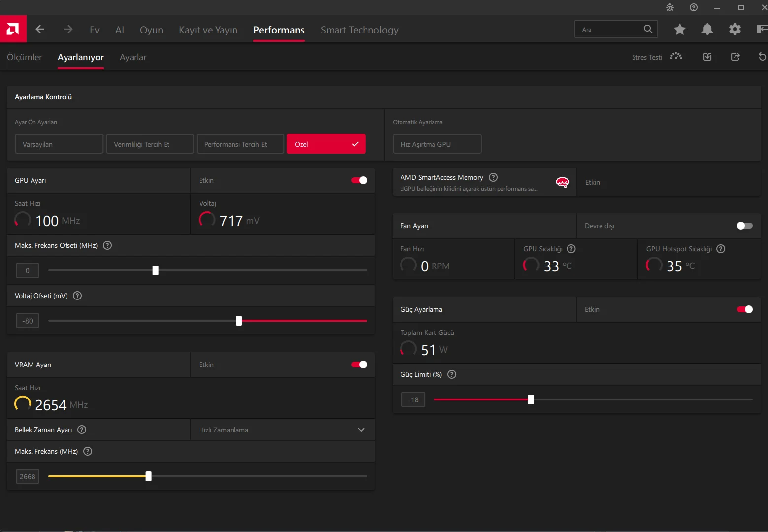Image resolution: width=768 pixels, height=532 pixels.
Task: Open notifications bell icon
Action: 707,30
